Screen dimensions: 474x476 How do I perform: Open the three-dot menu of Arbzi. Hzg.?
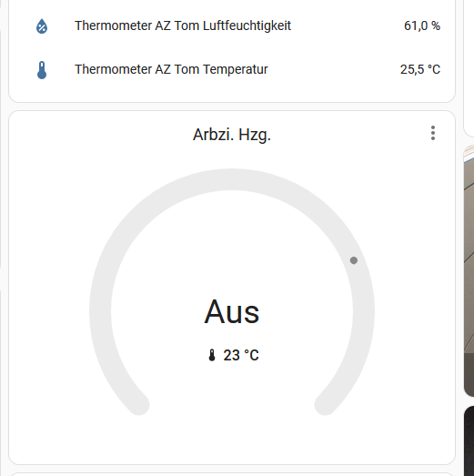click(x=433, y=133)
